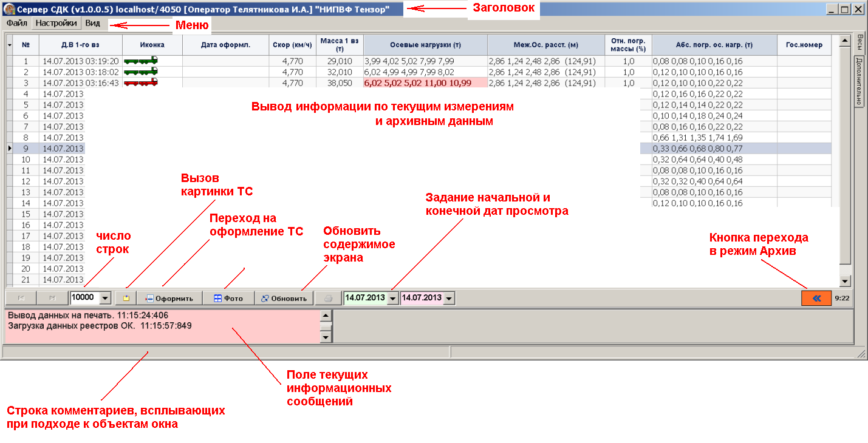Open the Файл menu
The width and height of the screenshot is (868, 443).
click(x=16, y=24)
